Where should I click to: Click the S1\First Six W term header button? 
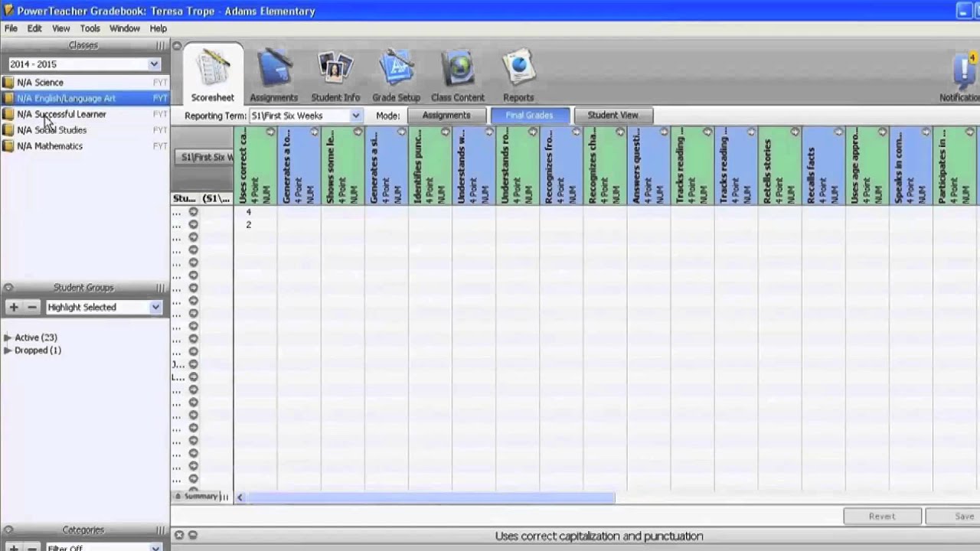click(204, 157)
